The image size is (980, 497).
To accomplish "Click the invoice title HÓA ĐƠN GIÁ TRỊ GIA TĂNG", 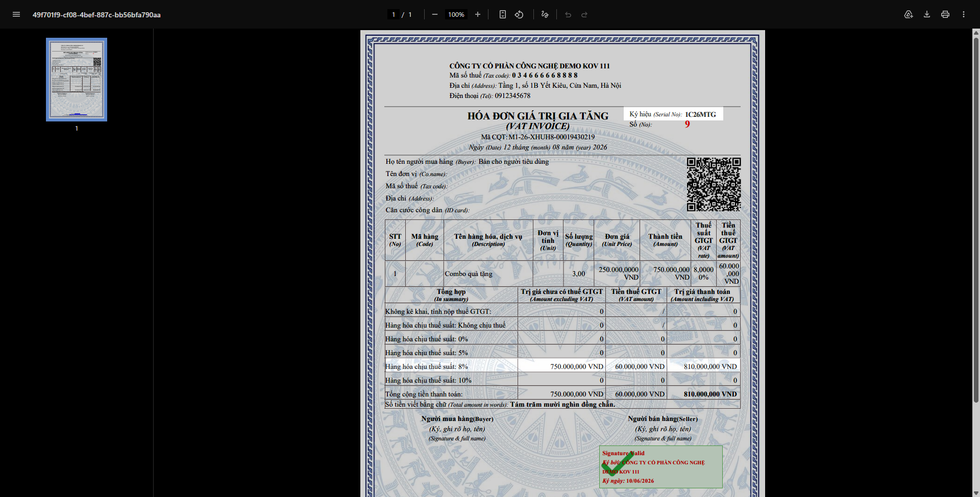I will 538,116.
